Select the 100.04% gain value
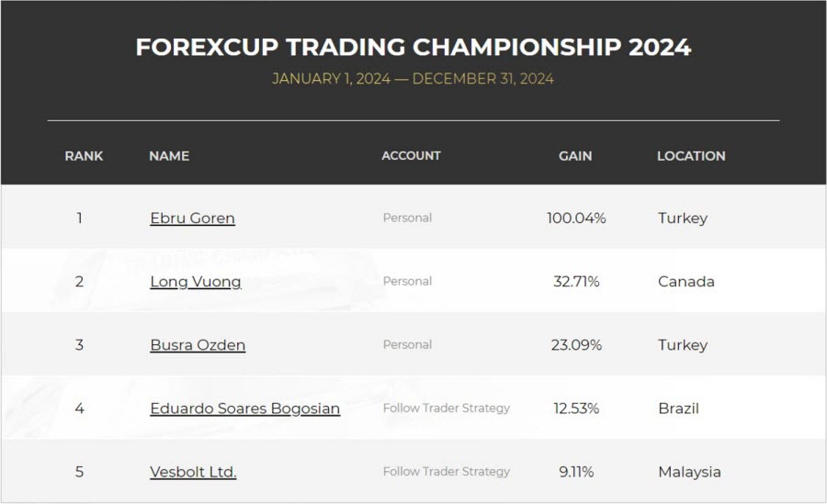This screenshot has width=827, height=504. (x=576, y=218)
